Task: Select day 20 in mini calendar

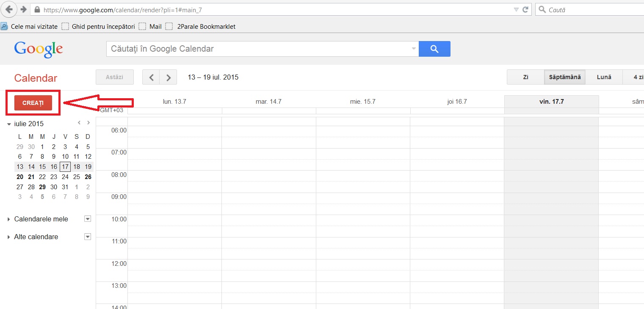Action: [x=20, y=177]
